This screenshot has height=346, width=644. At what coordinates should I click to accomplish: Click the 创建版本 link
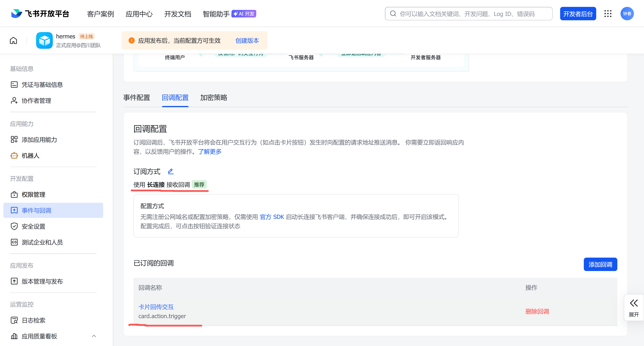247,40
